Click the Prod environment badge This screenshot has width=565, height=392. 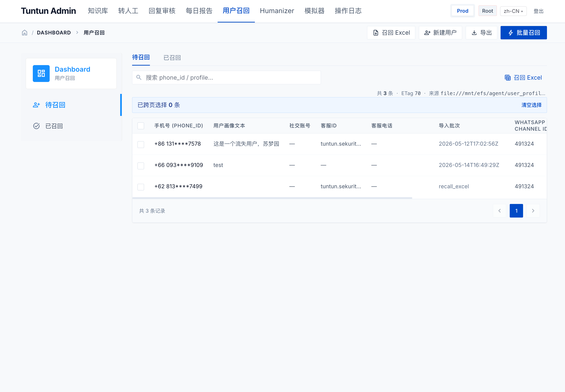(463, 11)
